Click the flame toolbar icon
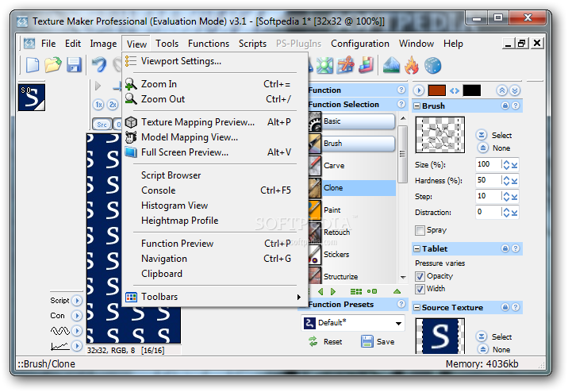The height and width of the screenshot is (392, 568). tap(412, 66)
